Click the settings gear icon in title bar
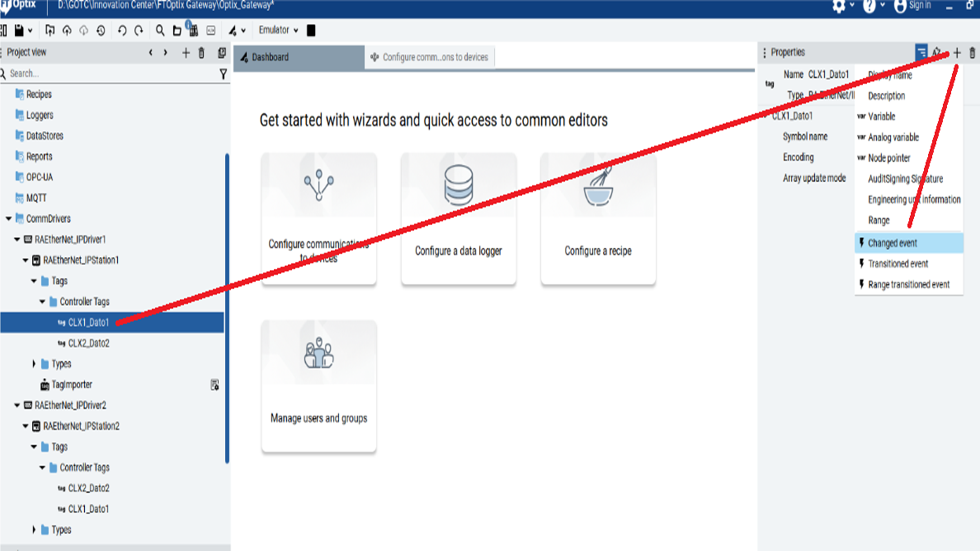 [x=839, y=6]
